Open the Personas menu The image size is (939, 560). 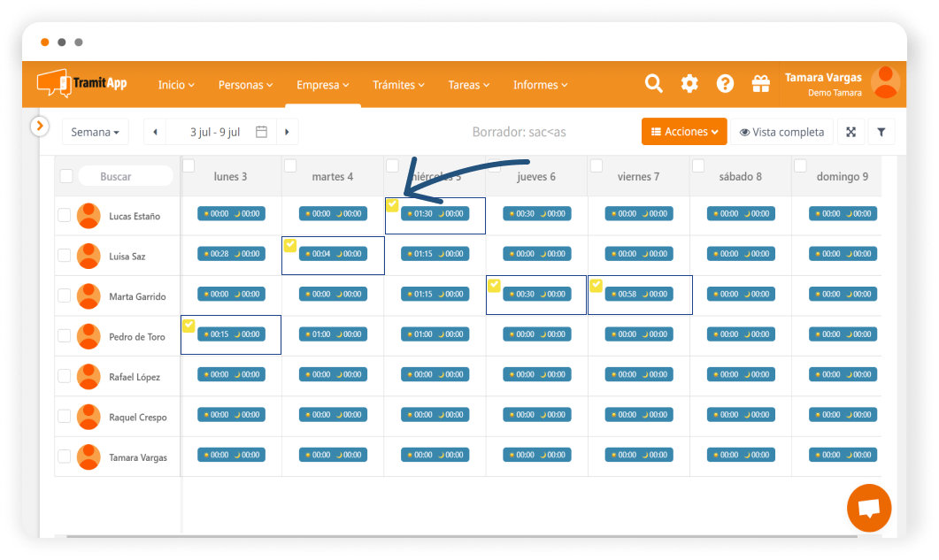(245, 85)
